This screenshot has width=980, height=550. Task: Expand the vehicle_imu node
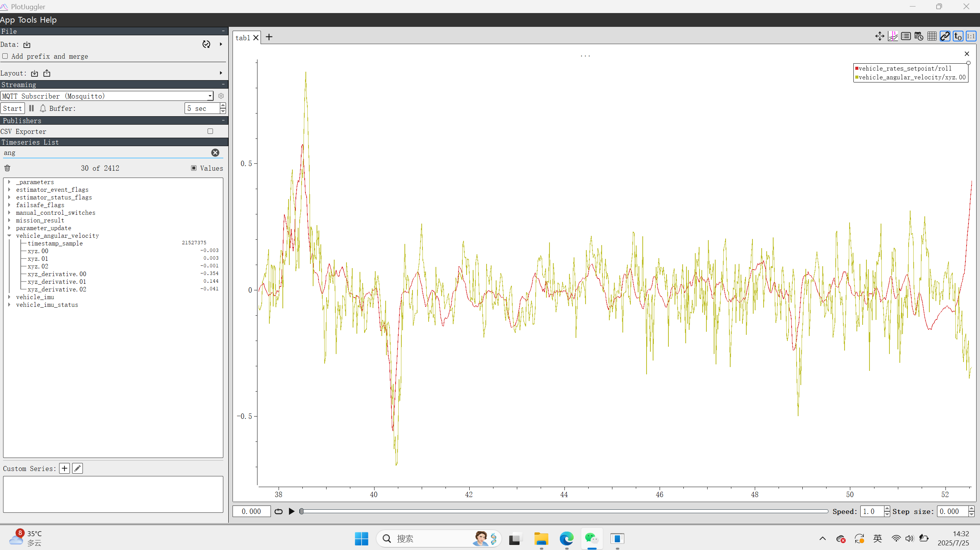pyautogui.click(x=9, y=297)
